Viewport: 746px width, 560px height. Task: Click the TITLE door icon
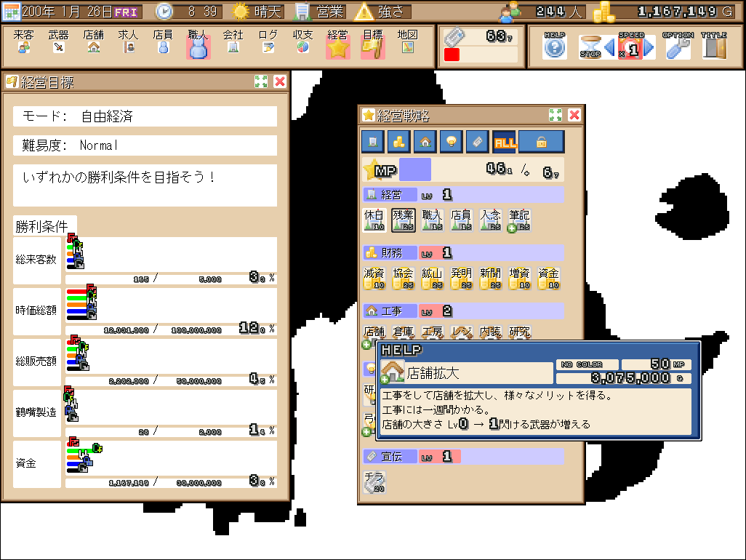coord(714,46)
